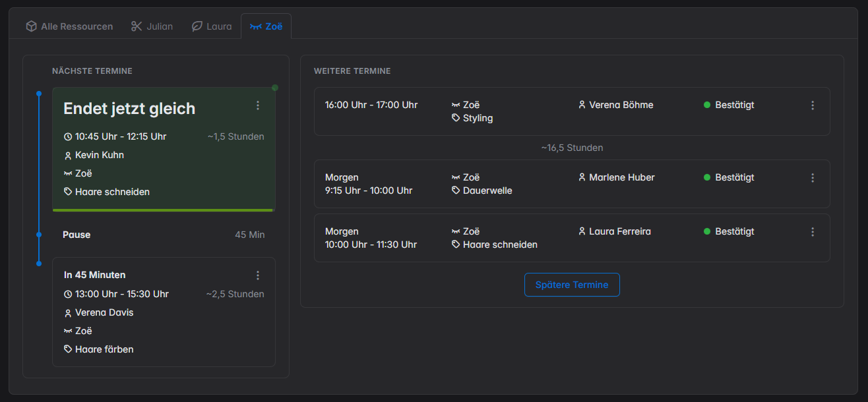Viewport: 868px width, 402px height.
Task: Click Bestätigt status in Laura Ferreira row
Action: 735,231
